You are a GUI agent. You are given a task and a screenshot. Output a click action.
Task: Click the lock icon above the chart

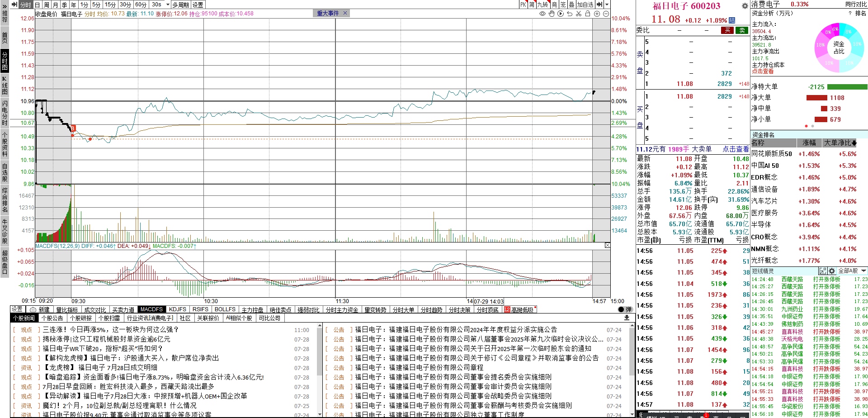coord(588,14)
